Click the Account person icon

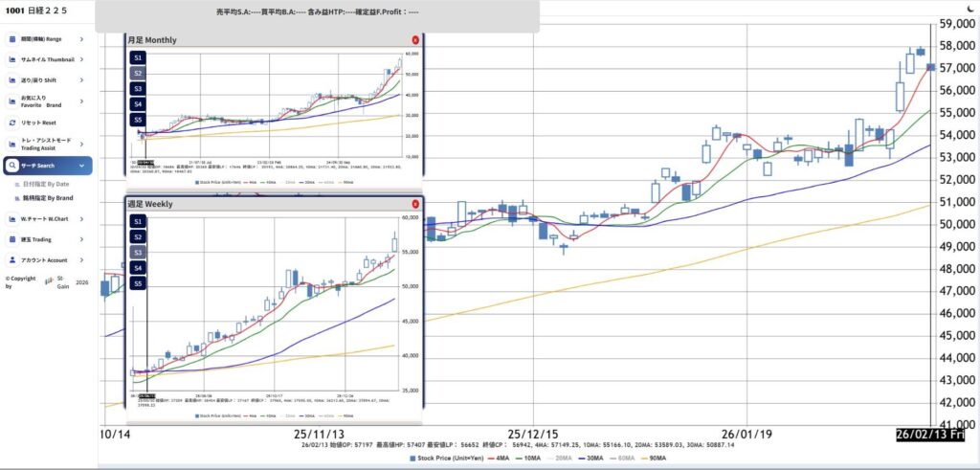pos(12,259)
